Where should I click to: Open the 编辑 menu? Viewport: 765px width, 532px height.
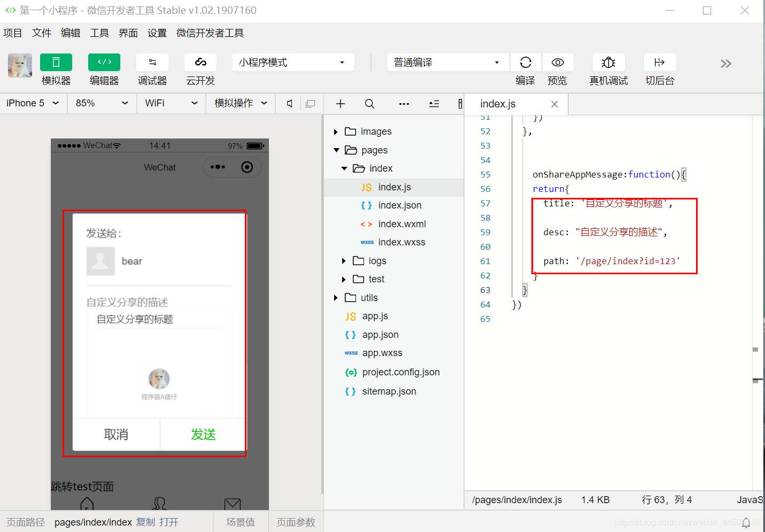tap(71, 33)
